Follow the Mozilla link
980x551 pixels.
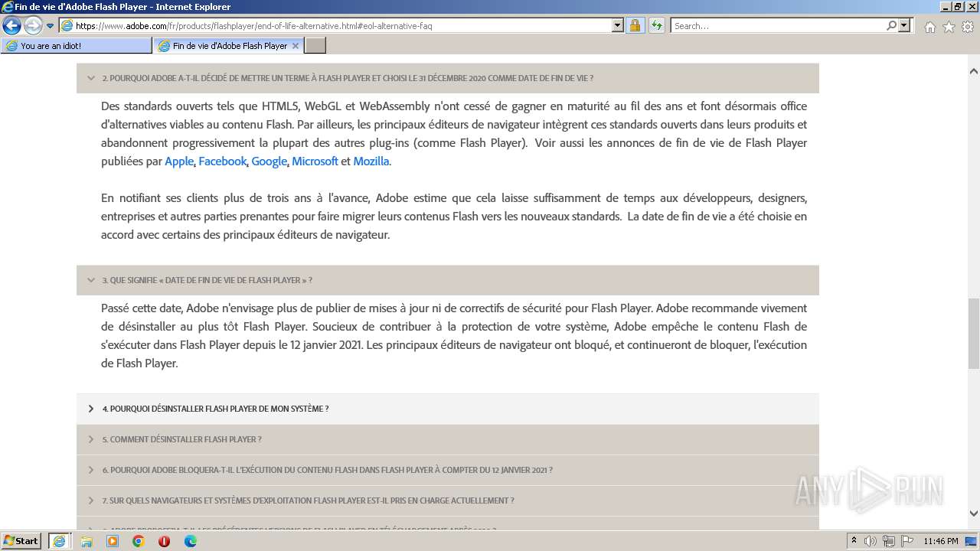(371, 161)
